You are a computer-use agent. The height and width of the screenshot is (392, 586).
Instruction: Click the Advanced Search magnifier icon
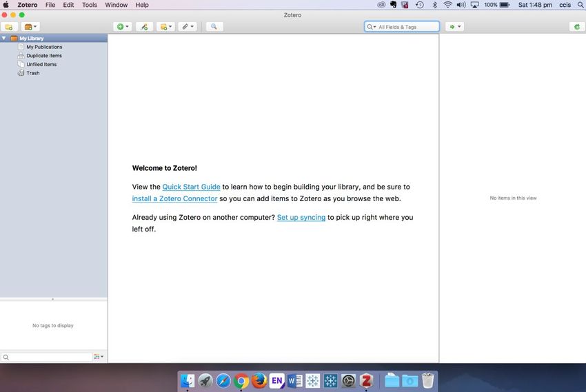click(x=214, y=27)
